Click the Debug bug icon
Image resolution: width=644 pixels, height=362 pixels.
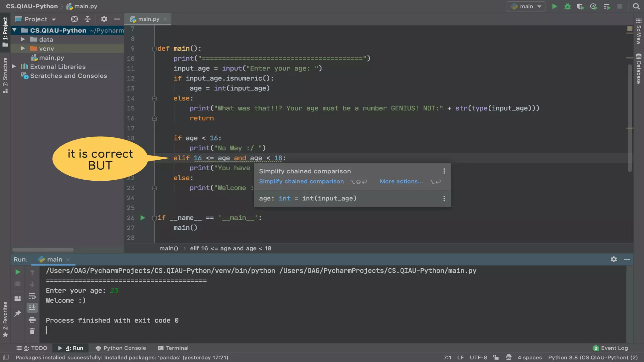click(x=568, y=6)
